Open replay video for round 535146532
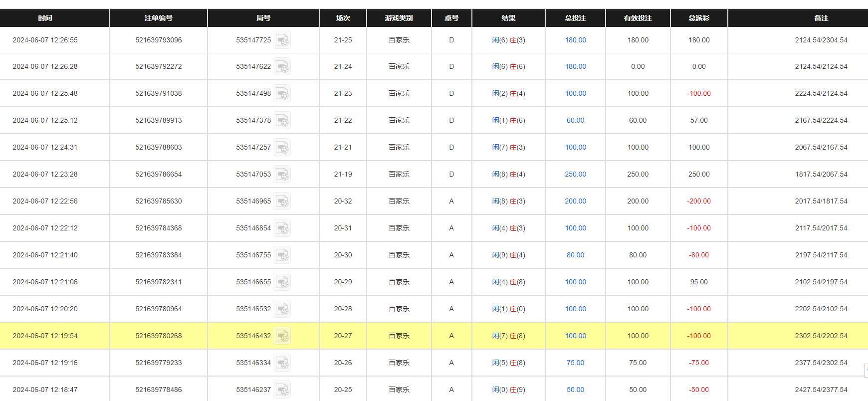Viewport: 868px width, 401px height. pyautogui.click(x=282, y=309)
